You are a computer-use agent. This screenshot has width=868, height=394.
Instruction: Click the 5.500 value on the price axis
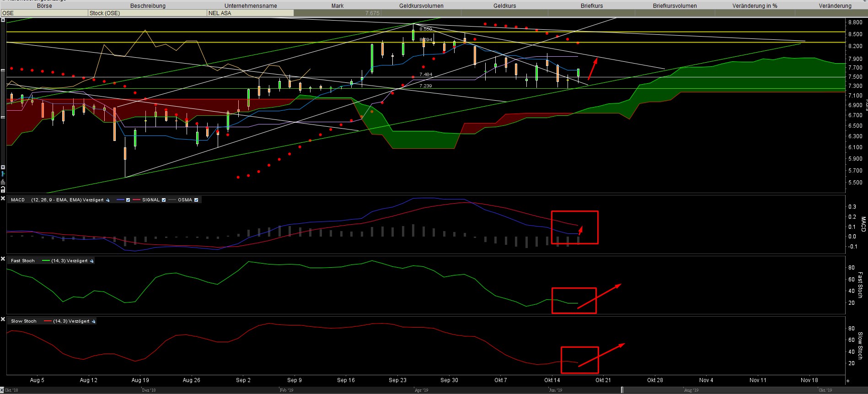(855, 183)
